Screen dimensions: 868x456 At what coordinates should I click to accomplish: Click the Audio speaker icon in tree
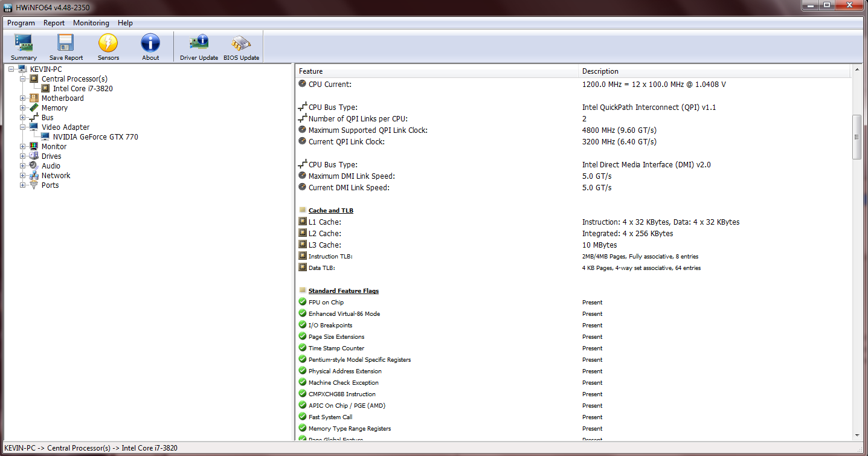tap(34, 166)
